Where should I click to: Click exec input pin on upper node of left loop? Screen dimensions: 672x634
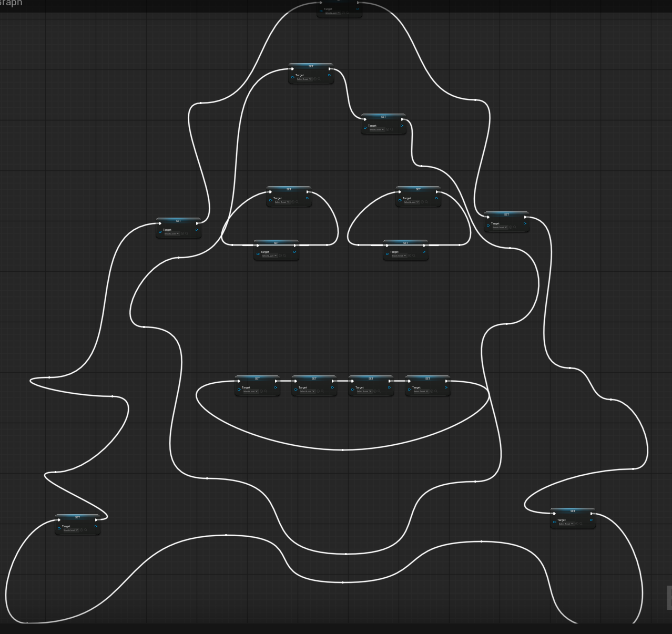pos(270,192)
